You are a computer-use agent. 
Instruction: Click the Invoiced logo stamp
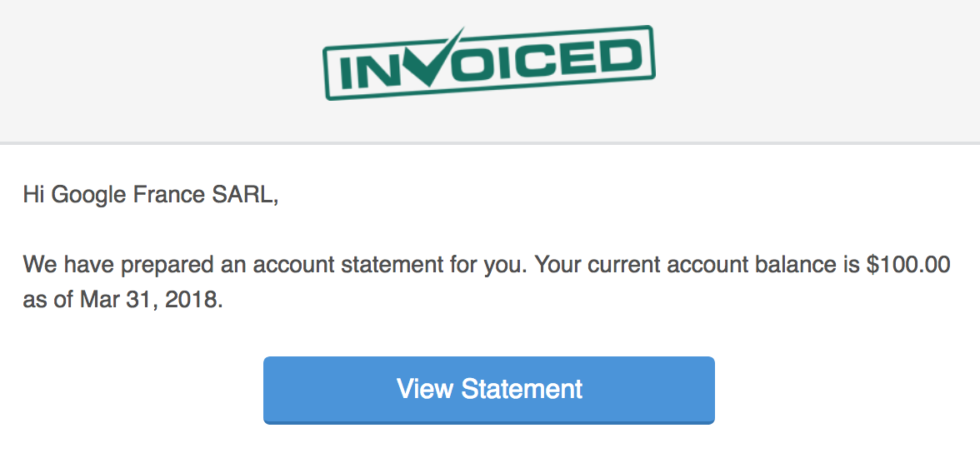pyautogui.click(x=488, y=62)
